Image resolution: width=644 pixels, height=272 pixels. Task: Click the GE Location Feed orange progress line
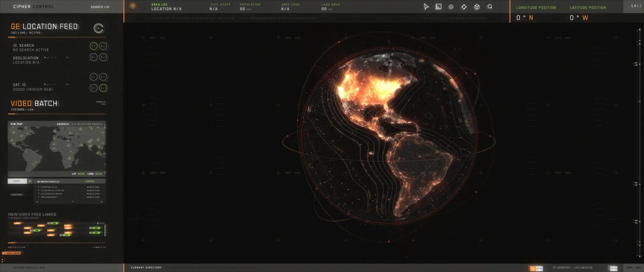tap(56, 37)
